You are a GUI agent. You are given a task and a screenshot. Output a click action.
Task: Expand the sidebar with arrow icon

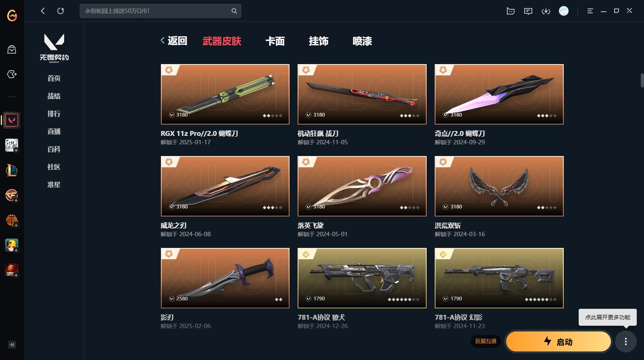[x=12, y=345]
